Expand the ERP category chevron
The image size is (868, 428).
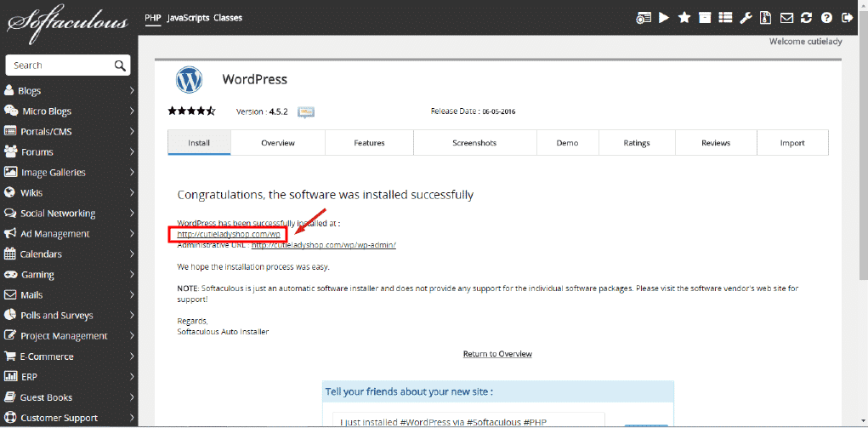click(132, 377)
